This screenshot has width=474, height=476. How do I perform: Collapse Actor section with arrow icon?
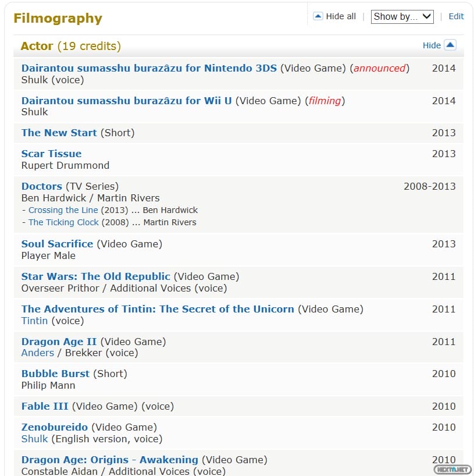(x=450, y=45)
